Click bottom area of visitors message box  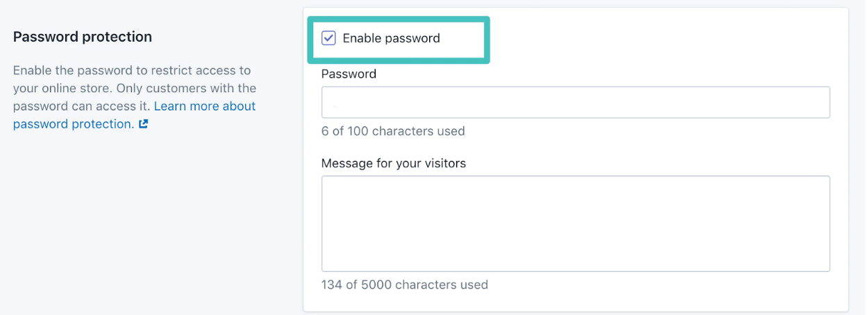(576, 260)
